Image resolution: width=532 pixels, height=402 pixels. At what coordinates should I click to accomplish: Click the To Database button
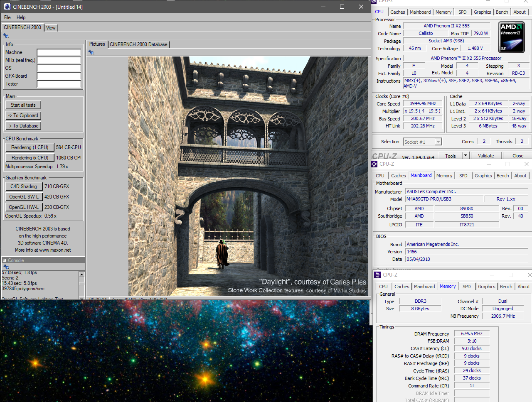tap(23, 126)
